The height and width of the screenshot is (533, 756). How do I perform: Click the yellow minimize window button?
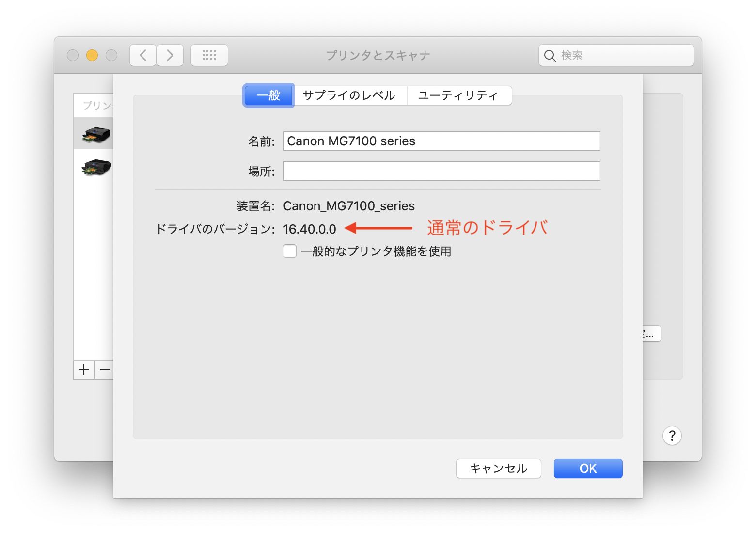coord(92,55)
